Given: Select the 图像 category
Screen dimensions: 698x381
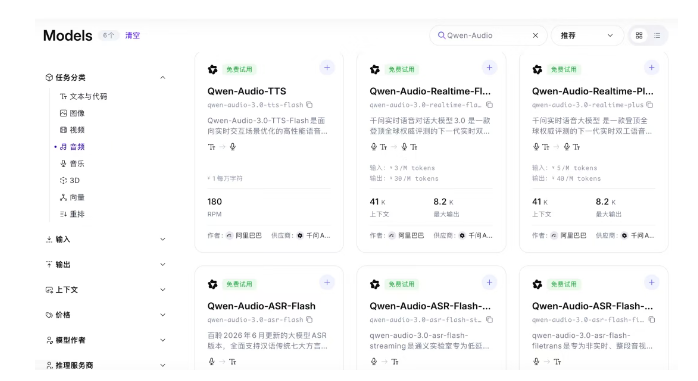Looking at the screenshot, I should [73, 113].
